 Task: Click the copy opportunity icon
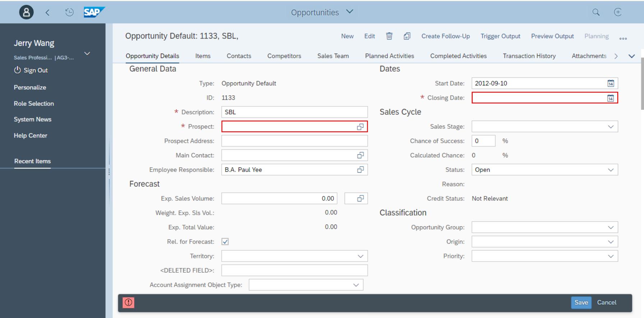pyautogui.click(x=407, y=36)
